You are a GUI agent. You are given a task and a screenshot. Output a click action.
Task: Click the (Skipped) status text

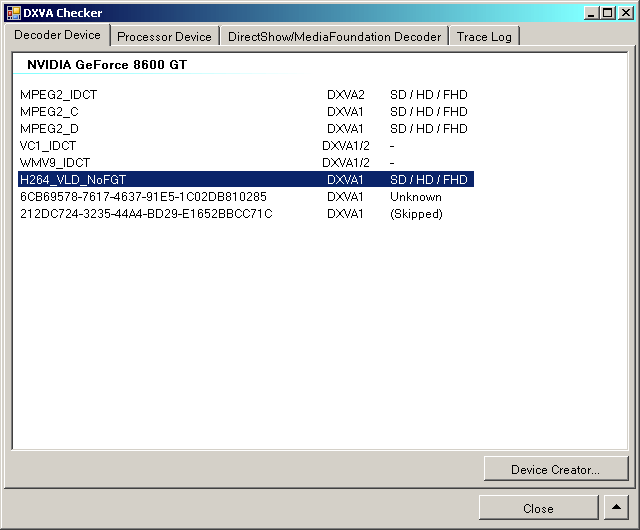click(x=416, y=214)
